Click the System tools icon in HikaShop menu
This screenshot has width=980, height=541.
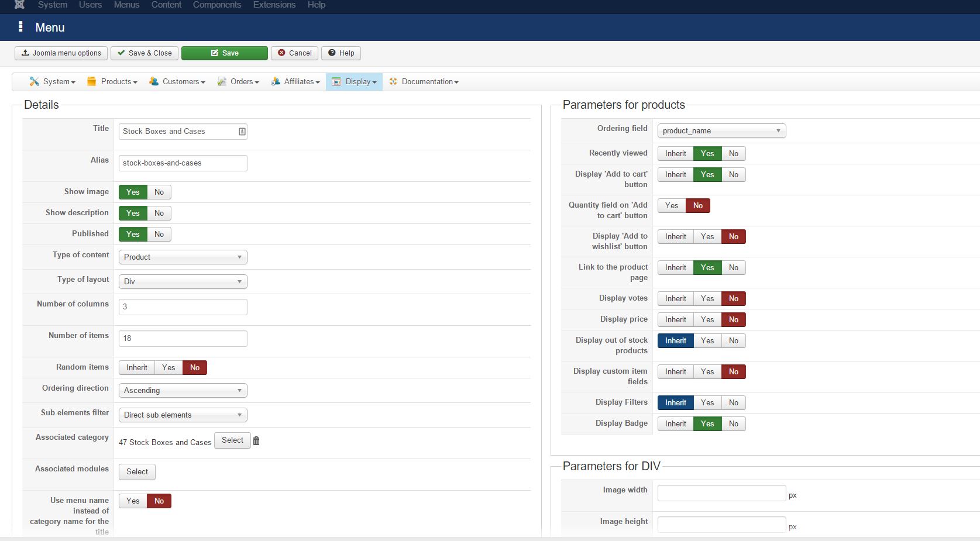click(35, 81)
